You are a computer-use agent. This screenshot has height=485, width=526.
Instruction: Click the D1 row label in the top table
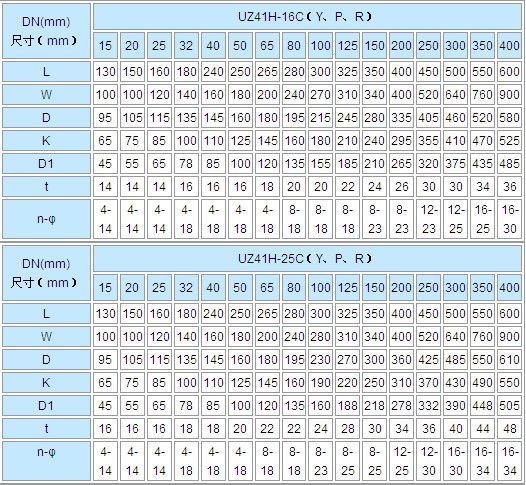(46, 164)
